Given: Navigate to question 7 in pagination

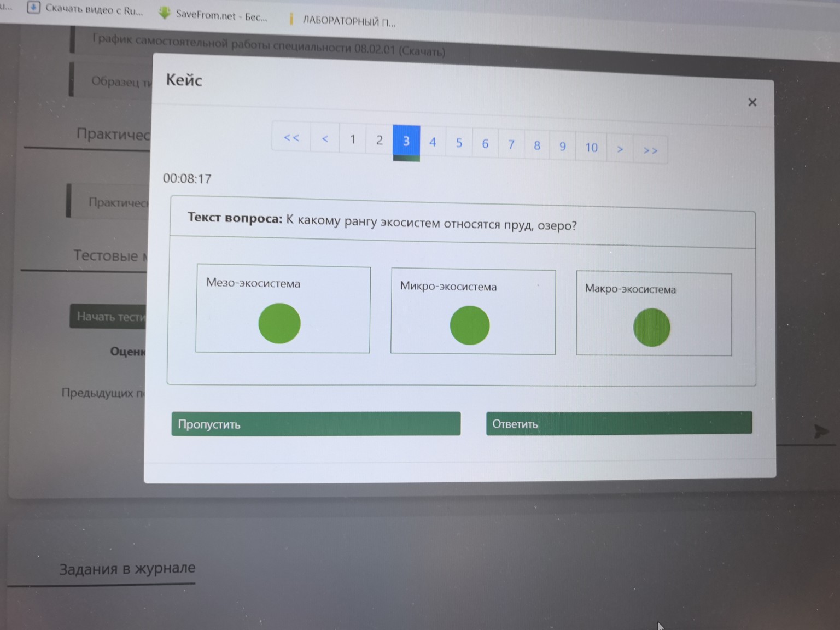Looking at the screenshot, I should coord(511,145).
